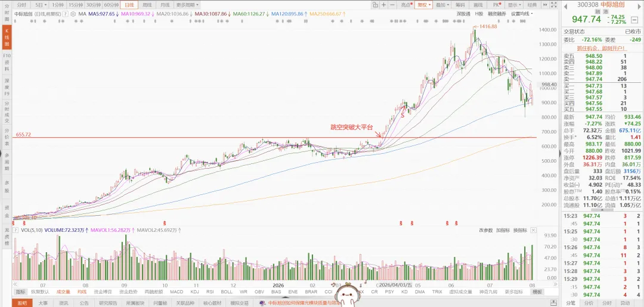The width and height of the screenshot is (644, 307).
Task: Open the 龙虎榜 sidebar item
Action: tap(7, 236)
